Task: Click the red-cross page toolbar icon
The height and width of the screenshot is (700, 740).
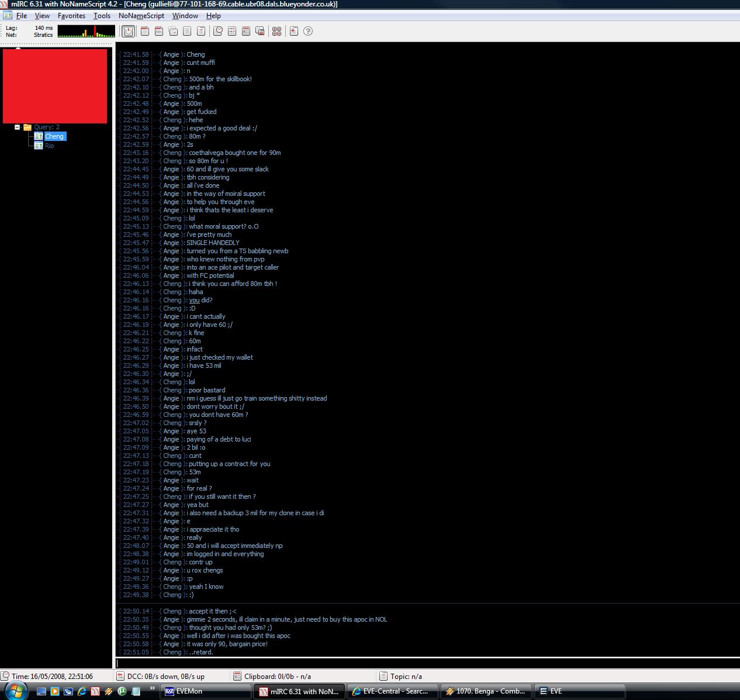Action: pos(294,31)
